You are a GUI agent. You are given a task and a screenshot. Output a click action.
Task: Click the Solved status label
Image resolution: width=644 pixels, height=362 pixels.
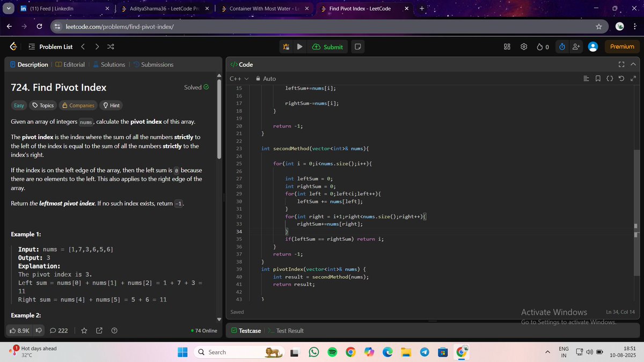196,87
